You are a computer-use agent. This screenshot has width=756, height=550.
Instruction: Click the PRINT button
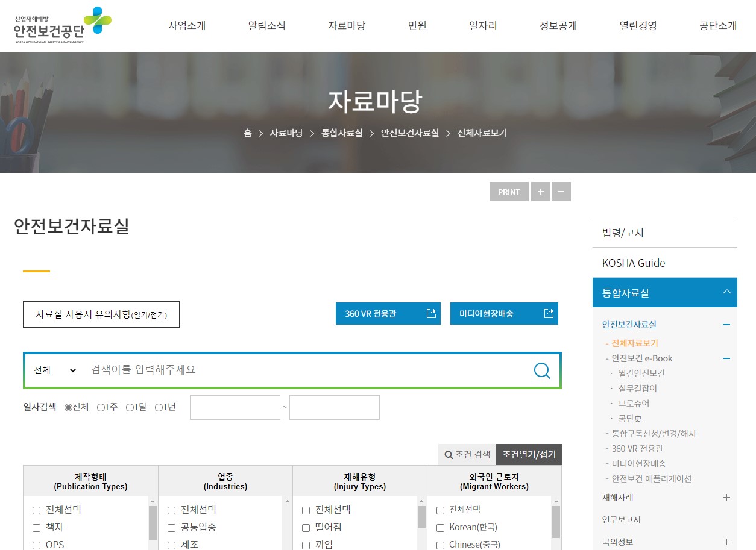coord(509,192)
